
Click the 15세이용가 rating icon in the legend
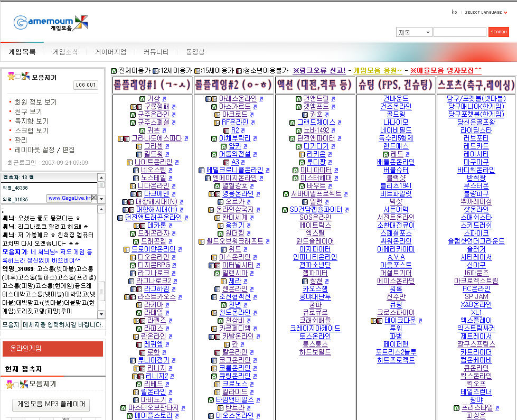click(197, 71)
